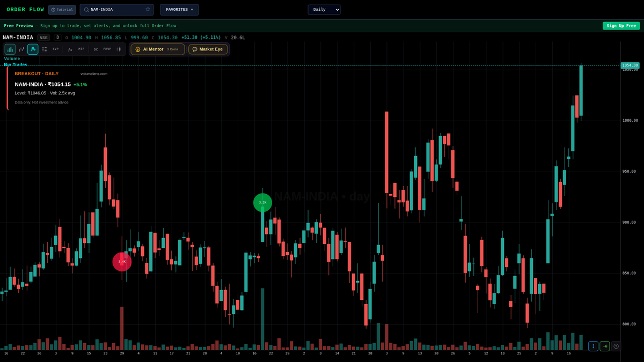Click the D interval badge
644x362 pixels.
click(58, 38)
